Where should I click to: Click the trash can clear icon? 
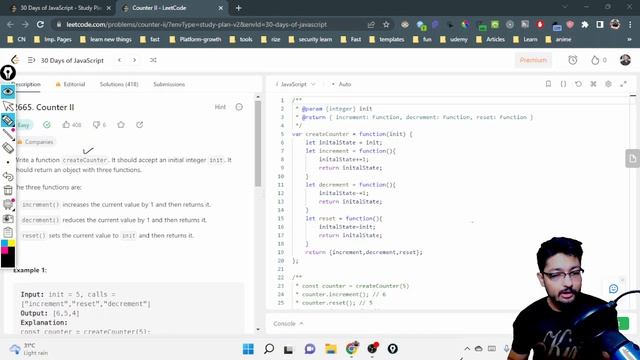pos(8,190)
